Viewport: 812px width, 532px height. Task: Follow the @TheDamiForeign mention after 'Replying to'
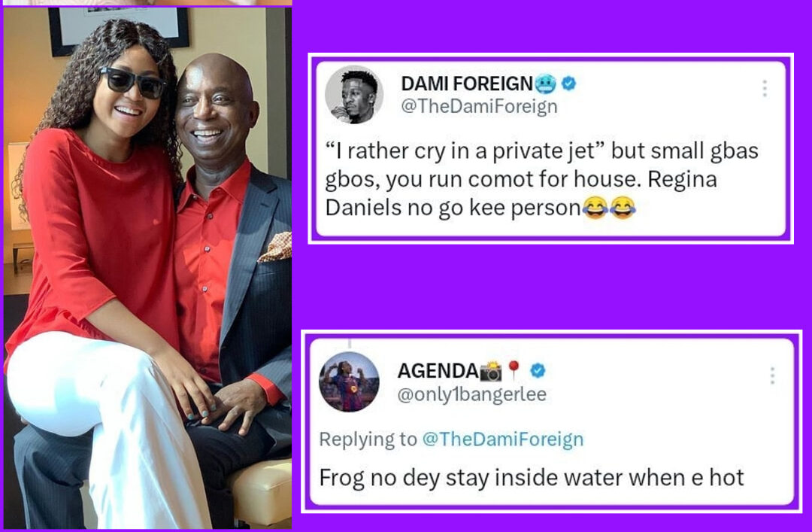point(503,439)
